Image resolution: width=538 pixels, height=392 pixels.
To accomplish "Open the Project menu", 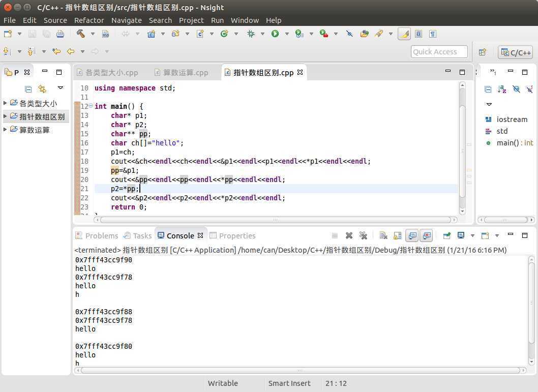I will (x=191, y=20).
